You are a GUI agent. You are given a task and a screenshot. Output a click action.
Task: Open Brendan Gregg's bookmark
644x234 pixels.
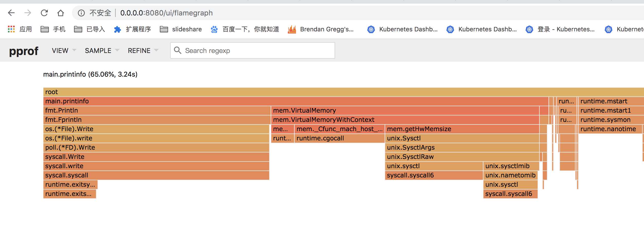[x=321, y=29]
